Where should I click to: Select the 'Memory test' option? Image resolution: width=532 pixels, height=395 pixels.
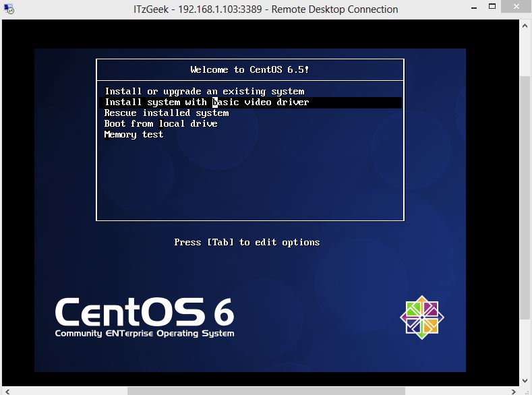click(x=134, y=135)
